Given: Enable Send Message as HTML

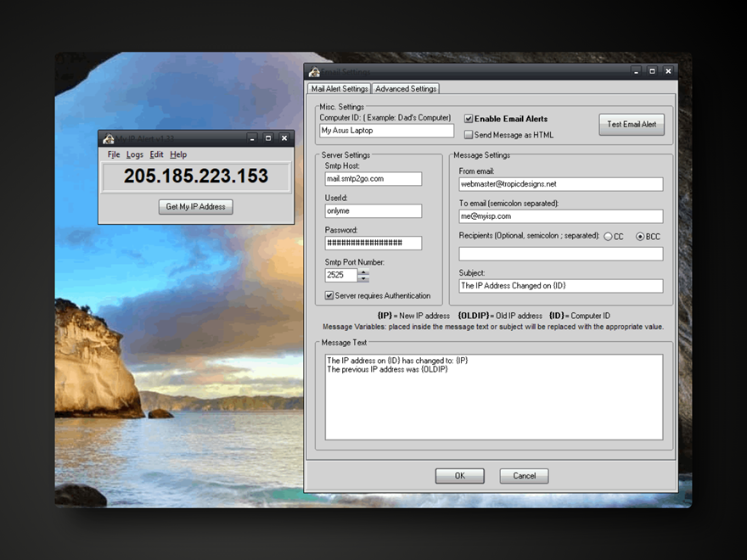Looking at the screenshot, I should click(x=469, y=135).
